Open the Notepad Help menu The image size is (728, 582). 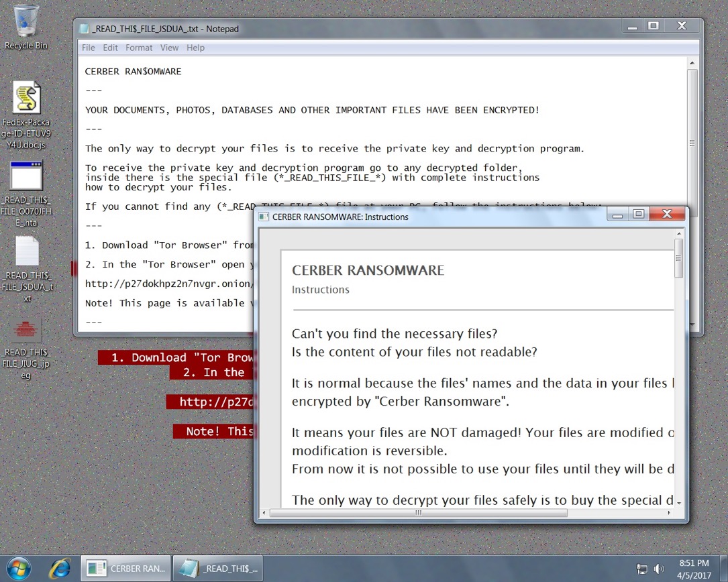195,48
